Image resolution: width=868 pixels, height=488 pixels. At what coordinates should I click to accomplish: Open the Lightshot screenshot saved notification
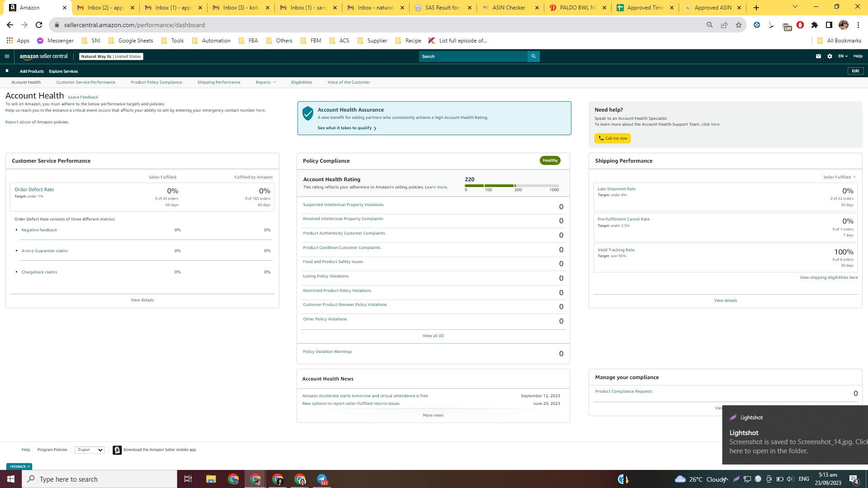pyautogui.click(x=795, y=435)
